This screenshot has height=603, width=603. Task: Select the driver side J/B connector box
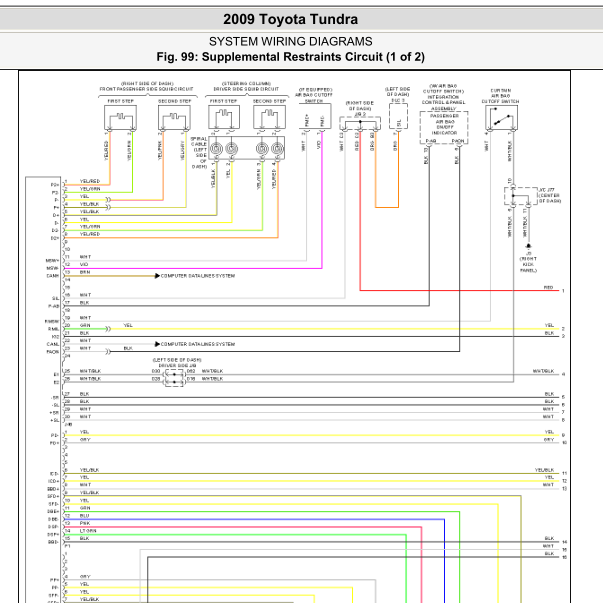[174, 378]
